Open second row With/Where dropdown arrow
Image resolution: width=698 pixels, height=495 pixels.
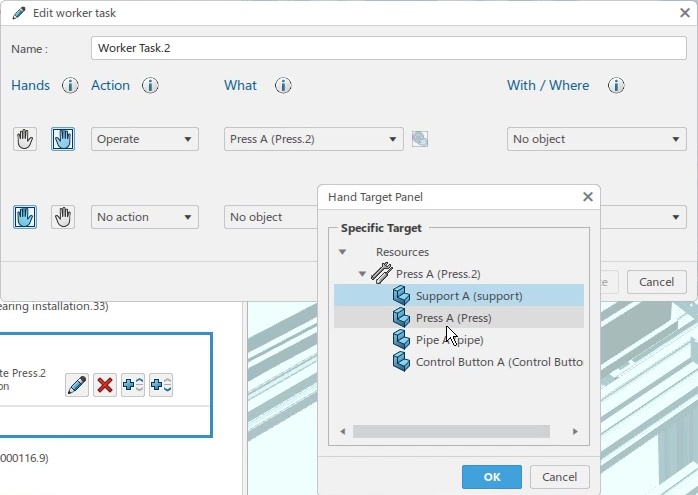click(x=676, y=217)
